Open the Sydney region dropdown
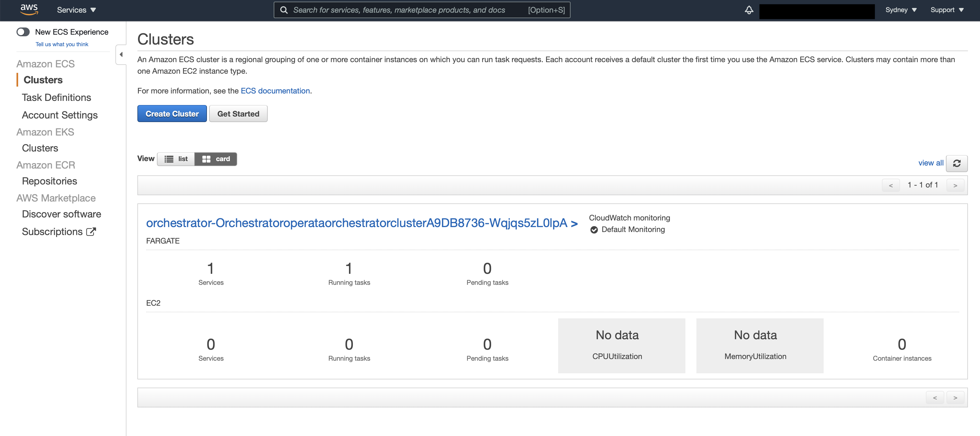980x436 pixels. (x=901, y=10)
